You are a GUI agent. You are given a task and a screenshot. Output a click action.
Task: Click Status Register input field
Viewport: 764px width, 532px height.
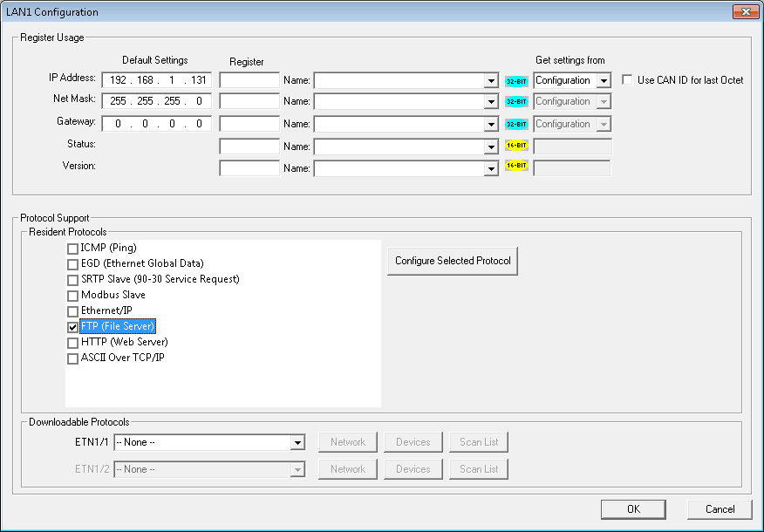[x=249, y=147]
